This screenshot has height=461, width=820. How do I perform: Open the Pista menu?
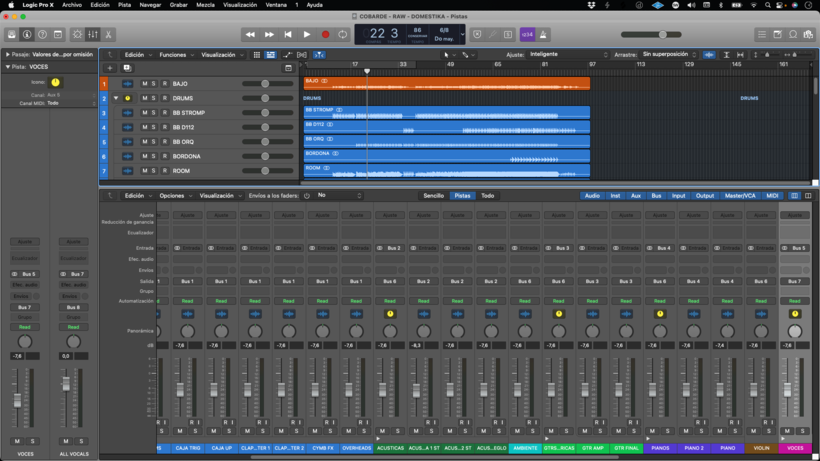(x=124, y=5)
